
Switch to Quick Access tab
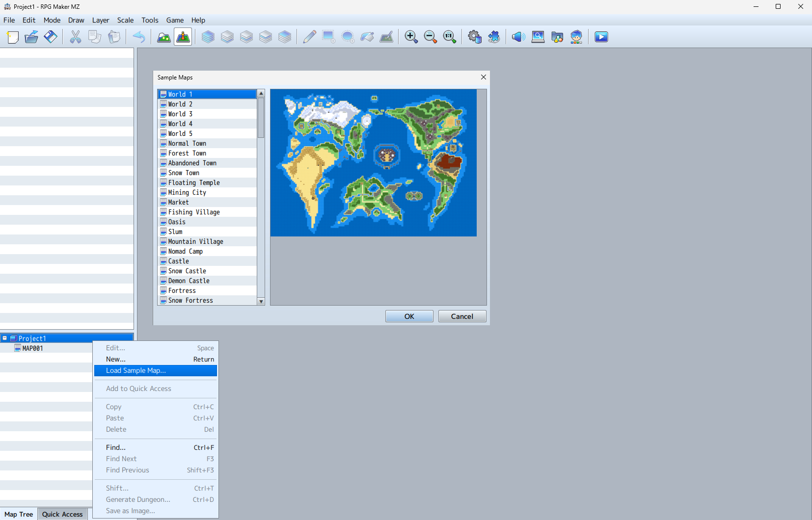coord(62,514)
